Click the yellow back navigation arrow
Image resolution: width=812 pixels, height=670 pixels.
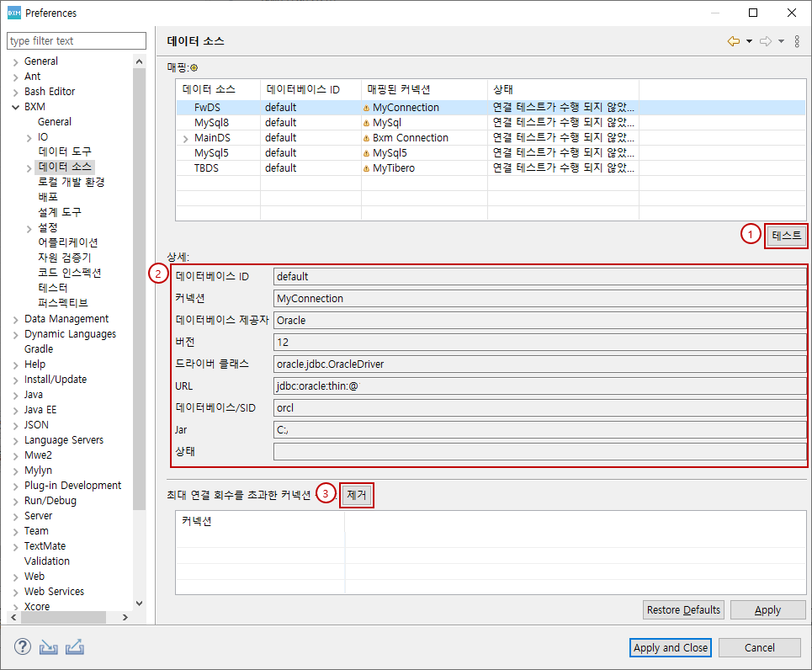(733, 41)
